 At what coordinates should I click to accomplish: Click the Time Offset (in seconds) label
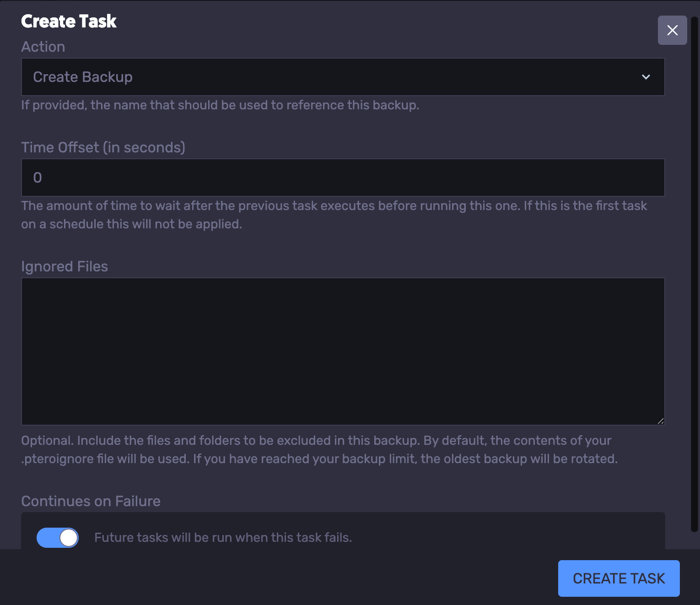coord(103,147)
